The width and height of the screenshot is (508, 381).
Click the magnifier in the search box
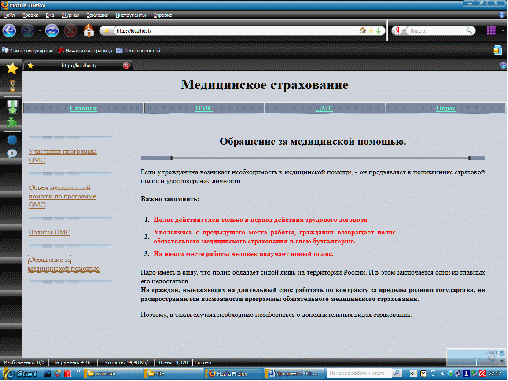(469, 31)
